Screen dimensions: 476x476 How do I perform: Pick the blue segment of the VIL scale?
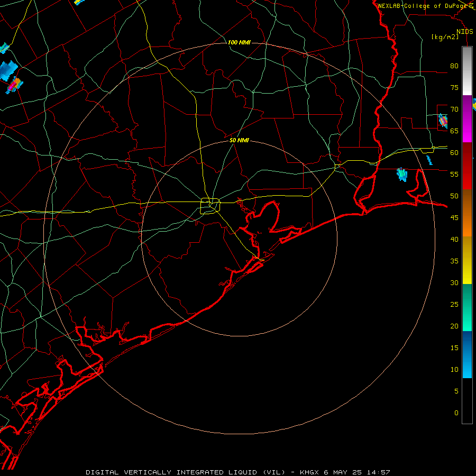click(x=467, y=354)
